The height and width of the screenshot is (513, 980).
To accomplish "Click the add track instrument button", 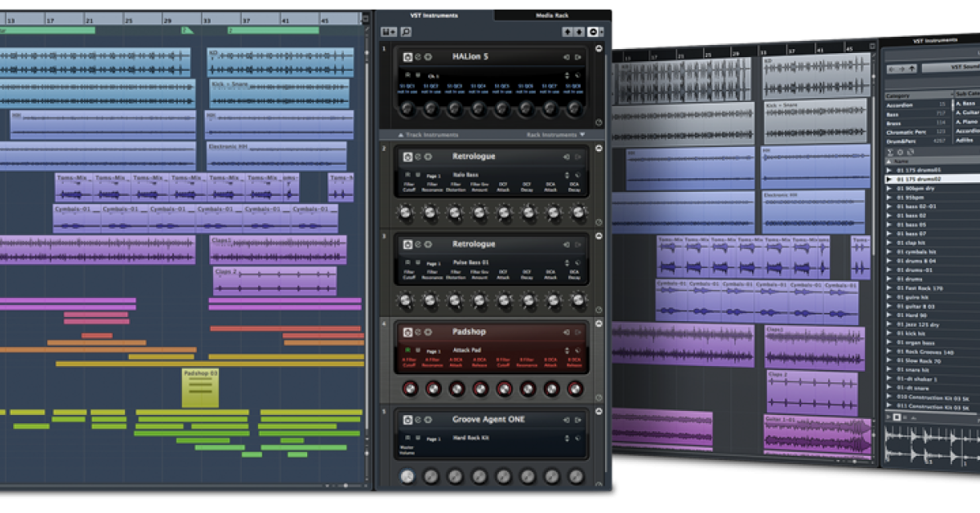I will [x=388, y=32].
